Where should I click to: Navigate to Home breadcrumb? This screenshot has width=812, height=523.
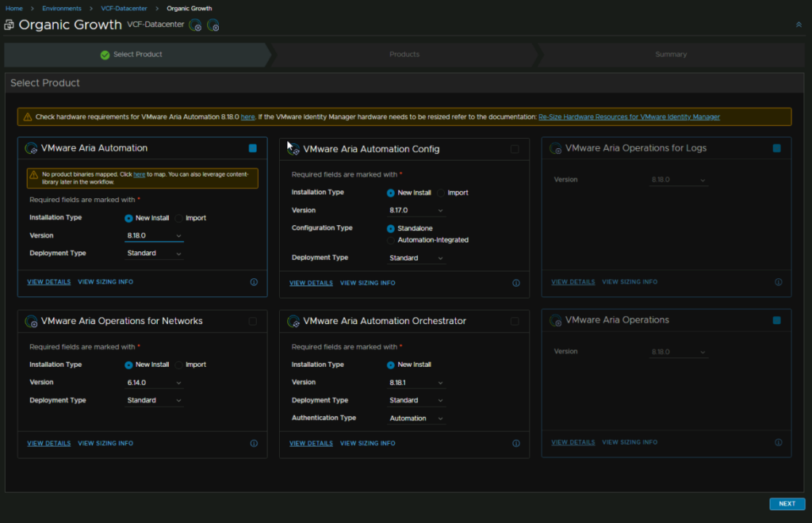coord(14,8)
